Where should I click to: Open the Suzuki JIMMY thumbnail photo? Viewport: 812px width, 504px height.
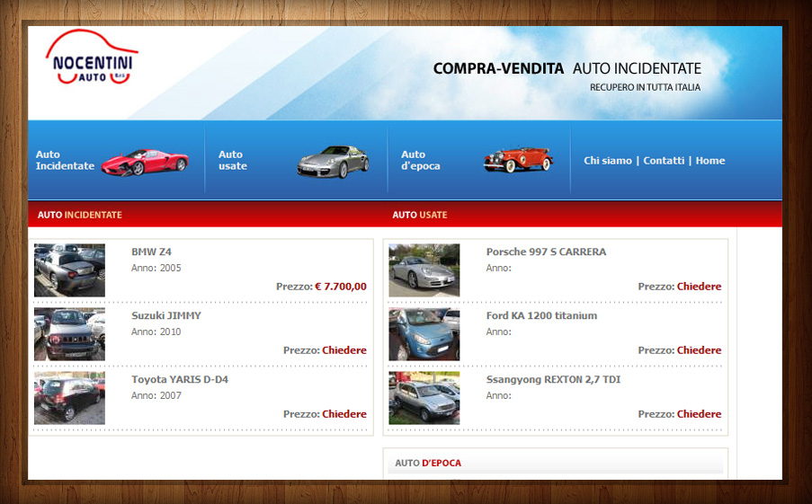click(x=69, y=334)
